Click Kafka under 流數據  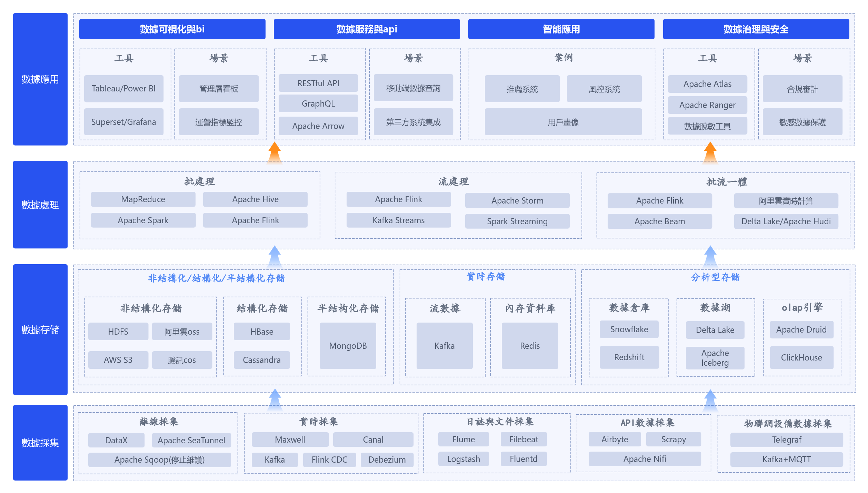(445, 346)
